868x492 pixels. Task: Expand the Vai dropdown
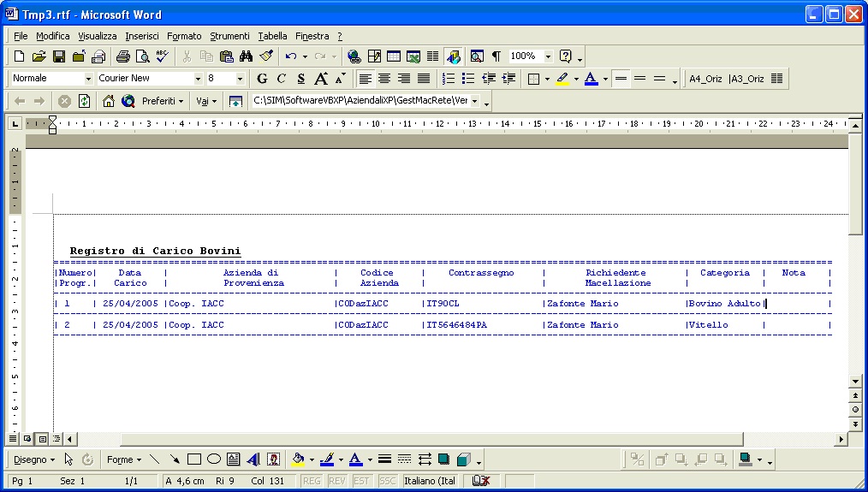tap(206, 101)
